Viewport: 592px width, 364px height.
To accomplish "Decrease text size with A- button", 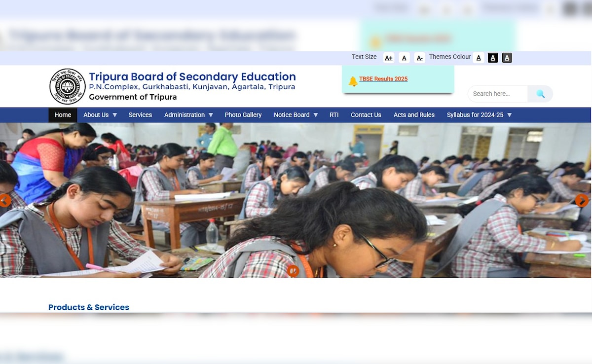I will click(419, 58).
